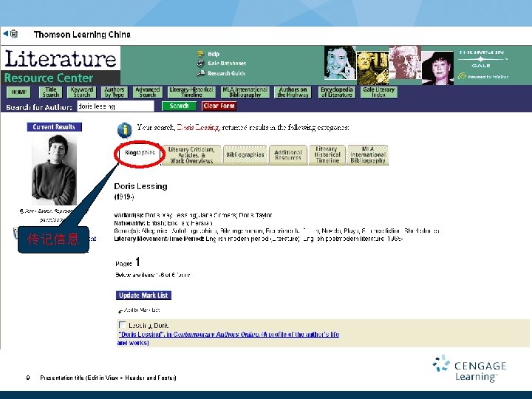Open Encyclopedia of Literature navigation item
This screenshot has width=532, height=399.
pyautogui.click(x=337, y=92)
